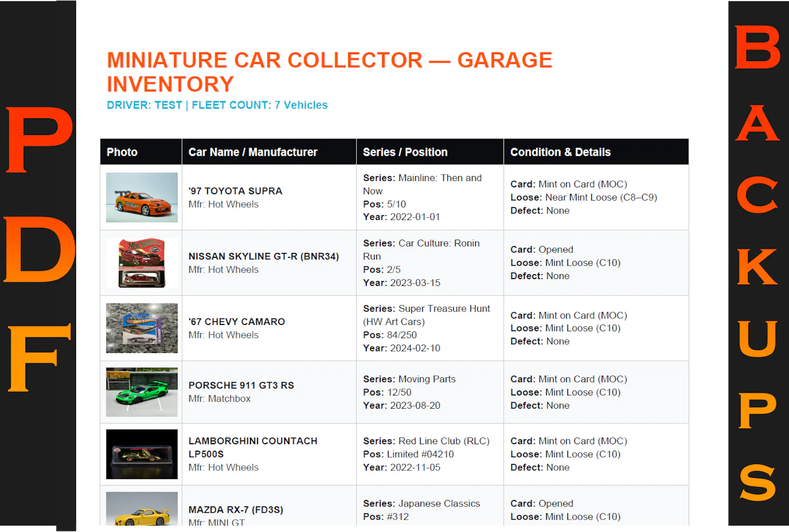Click 'Defect: None' in Supra row
Viewport: 789px width, 532px height.
tap(540, 211)
